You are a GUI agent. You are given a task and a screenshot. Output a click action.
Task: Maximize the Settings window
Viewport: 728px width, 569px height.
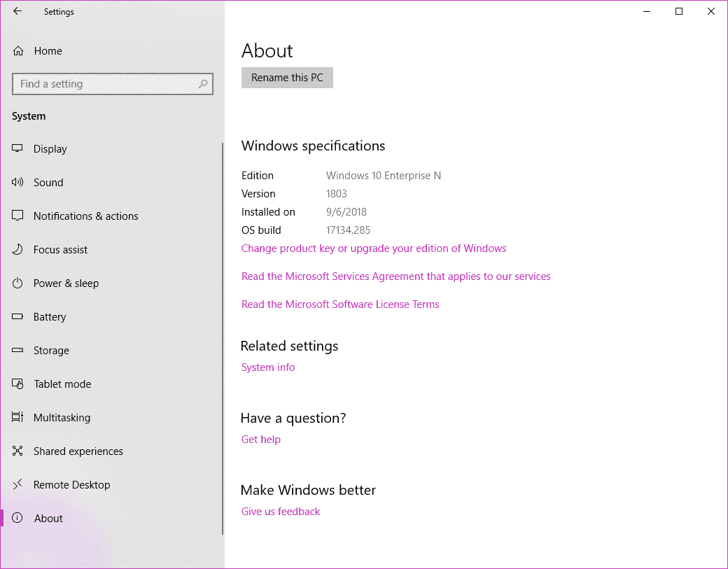click(x=679, y=11)
